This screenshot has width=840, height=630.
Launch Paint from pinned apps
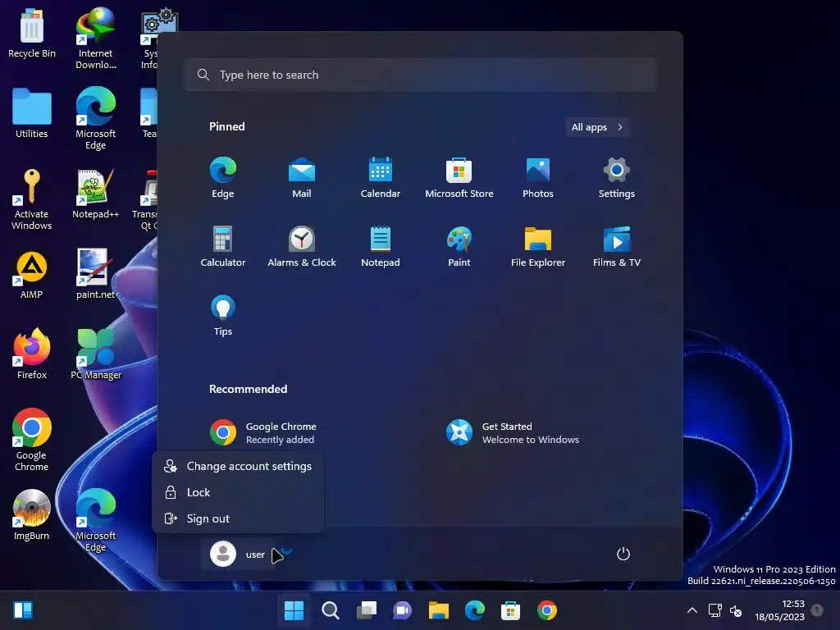point(459,246)
